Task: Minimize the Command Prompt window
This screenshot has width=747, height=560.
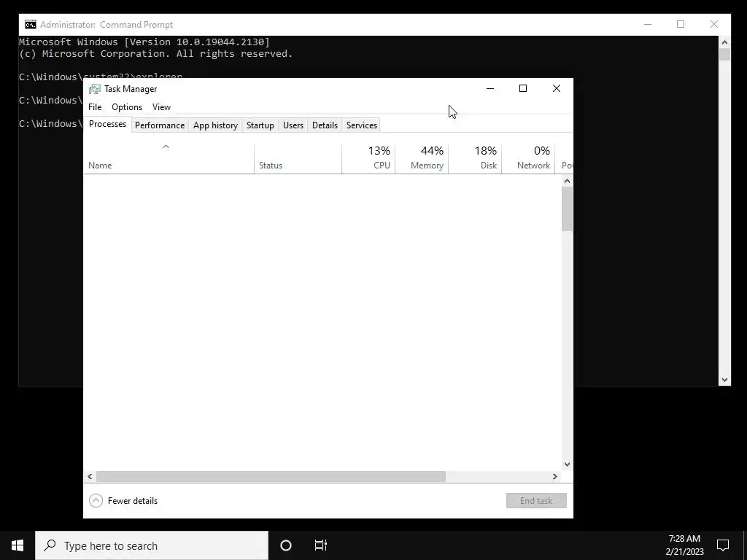Action: coord(648,24)
